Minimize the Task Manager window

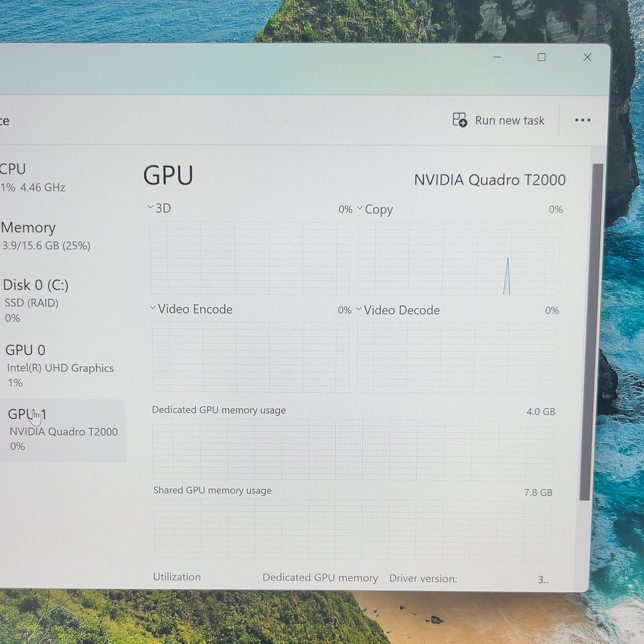click(x=496, y=57)
